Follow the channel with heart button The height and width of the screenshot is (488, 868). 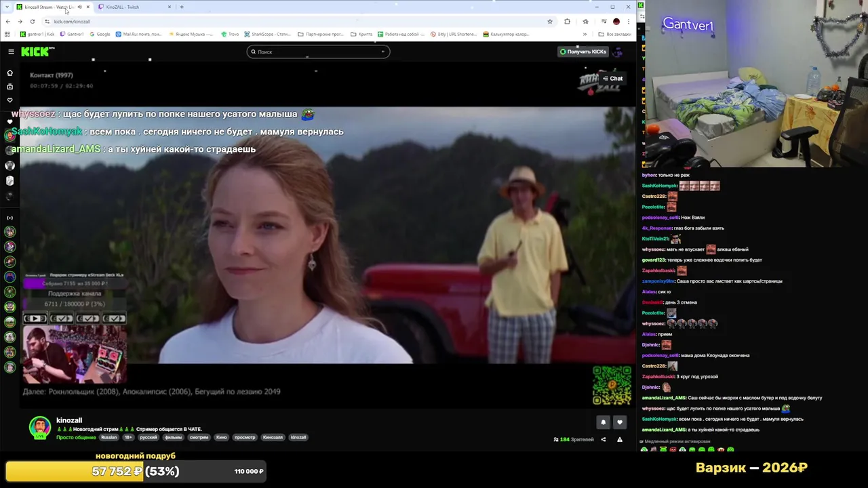point(619,422)
